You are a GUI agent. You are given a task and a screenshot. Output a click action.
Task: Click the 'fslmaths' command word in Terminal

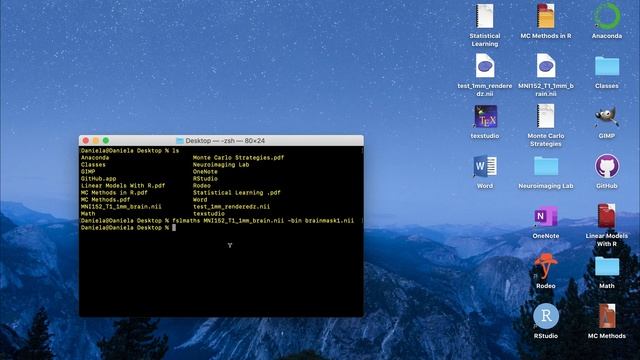tap(186, 220)
